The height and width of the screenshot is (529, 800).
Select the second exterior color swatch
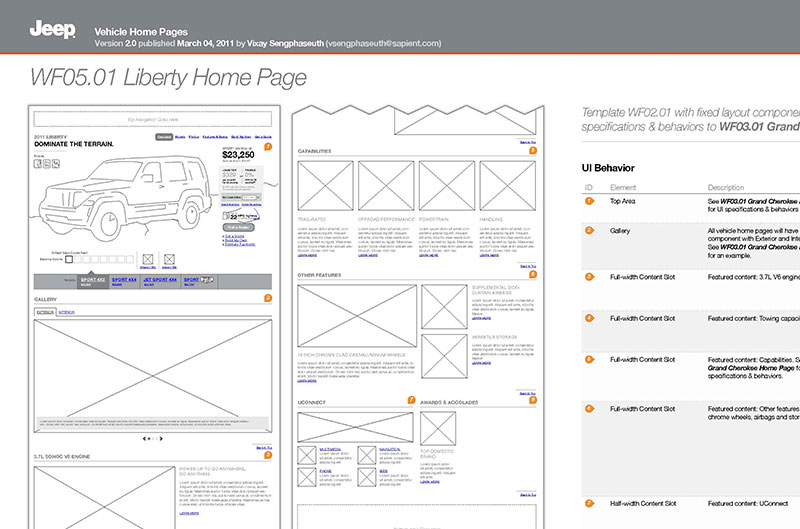(x=78, y=259)
